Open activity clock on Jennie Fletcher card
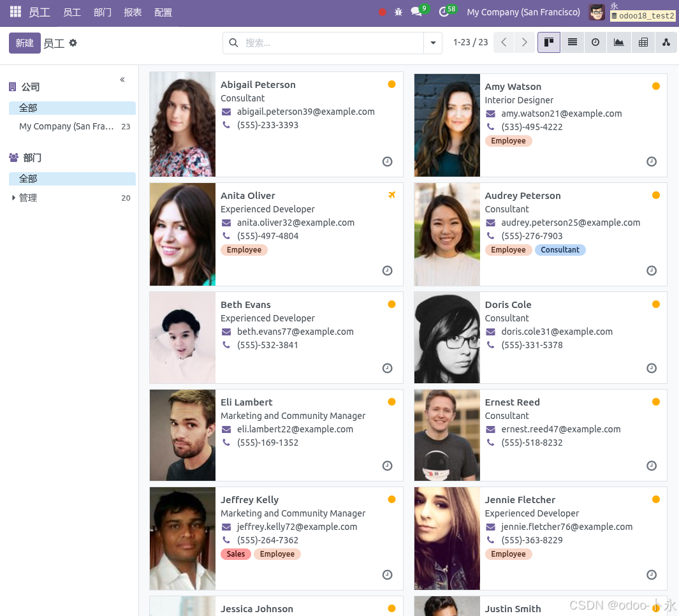The image size is (679, 616). coord(652,575)
